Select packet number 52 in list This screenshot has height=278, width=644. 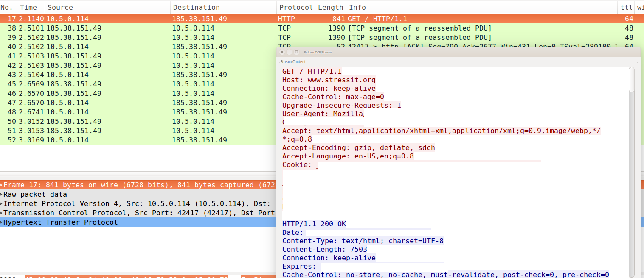click(x=138, y=140)
